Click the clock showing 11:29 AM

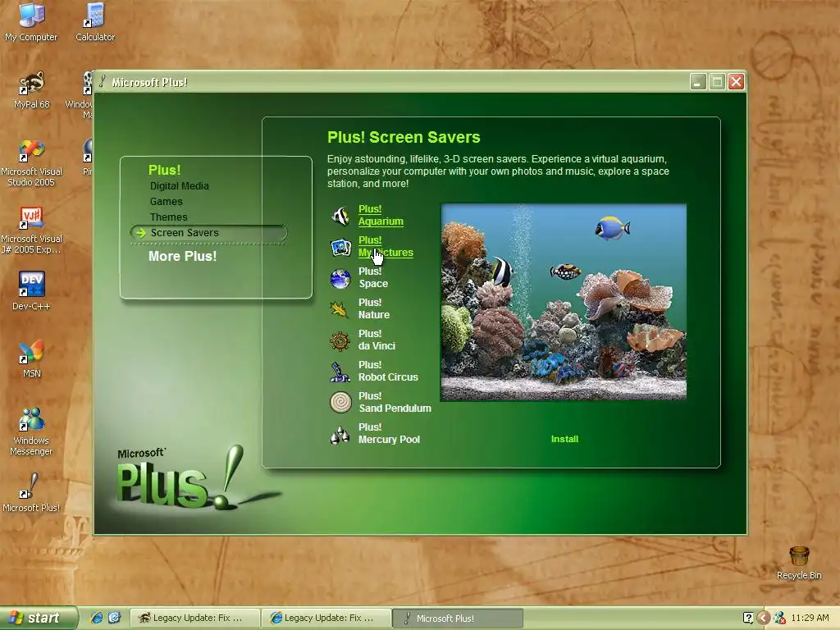(810, 619)
